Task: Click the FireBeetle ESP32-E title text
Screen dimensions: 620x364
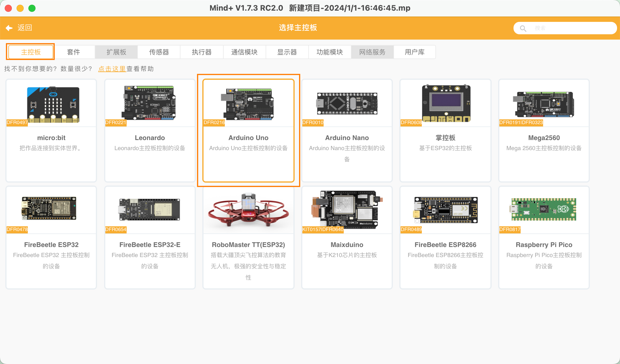Action: (150, 245)
